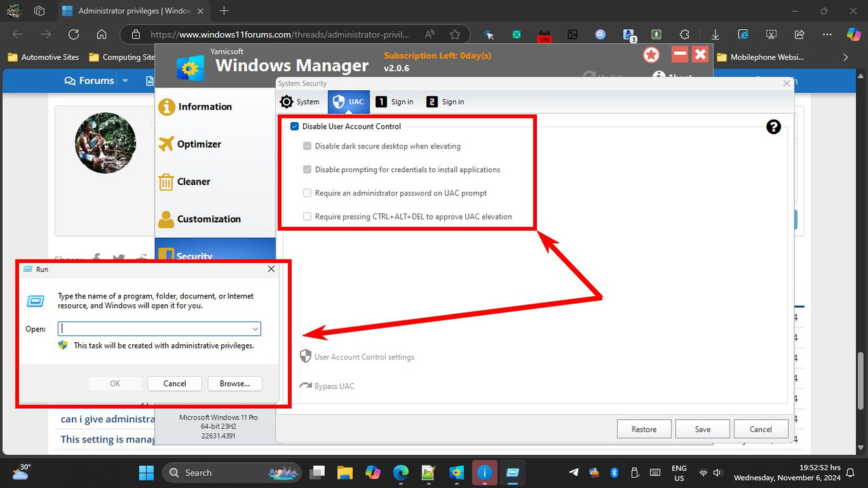
Task: Click Browse in the Run dialog
Action: pyautogui.click(x=235, y=383)
